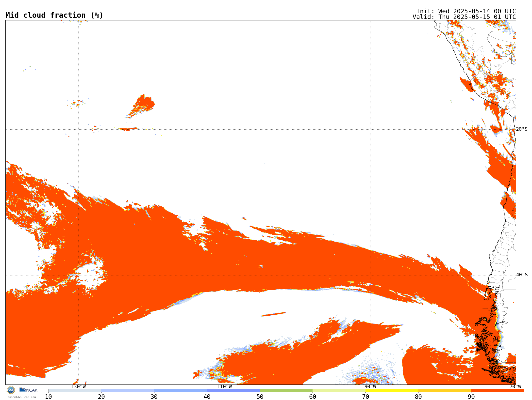
Task: Click the 110°W longitude label
Action: (224, 387)
